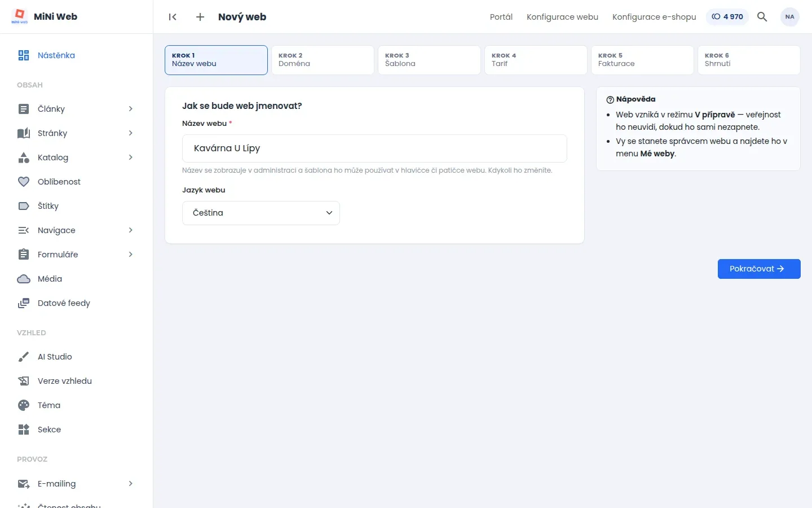Open the Jazyk webu dropdown
Image resolution: width=812 pixels, height=508 pixels.
pos(261,213)
